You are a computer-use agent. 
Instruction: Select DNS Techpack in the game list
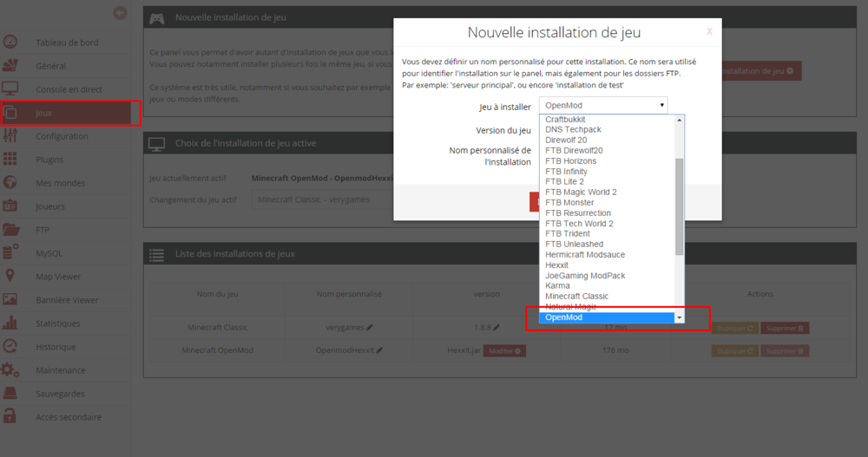[608, 129]
